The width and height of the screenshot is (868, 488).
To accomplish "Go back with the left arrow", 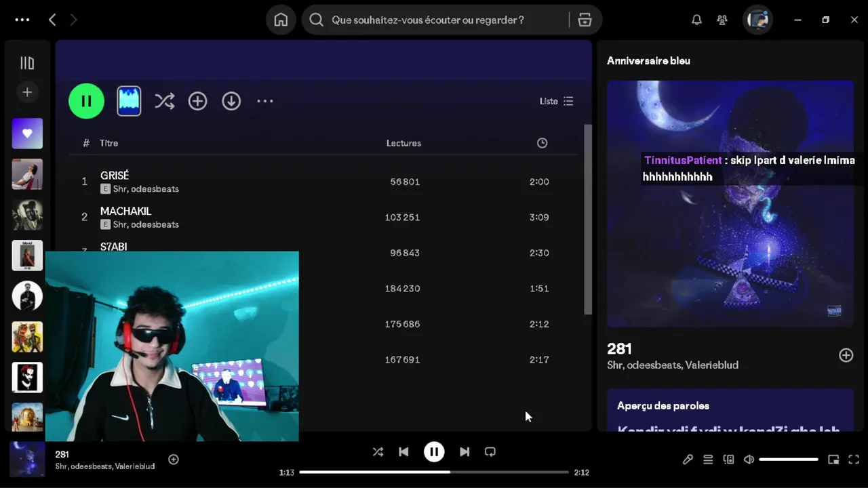I will [x=52, y=20].
